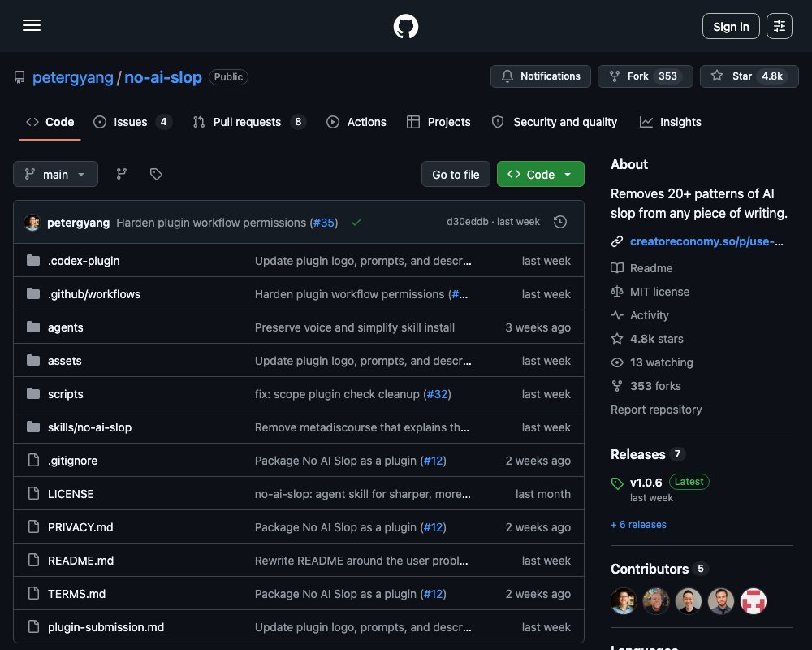Click the eye icon next to 13 watching
812x650 pixels.
point(617,362)
